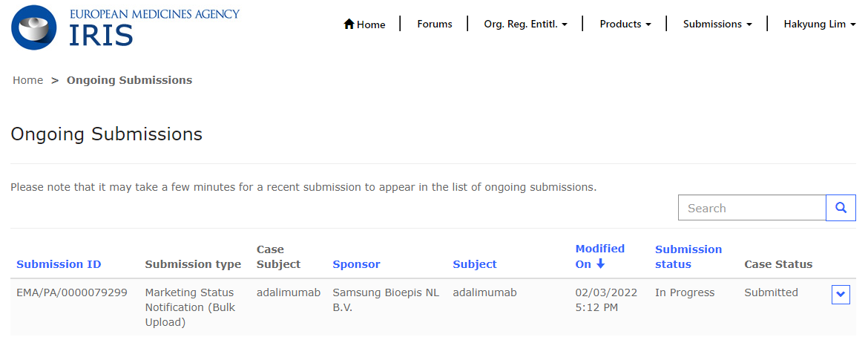
Task: Click the EMA/PA/0000079299 submission ID cell
Action: coord(72,292)
